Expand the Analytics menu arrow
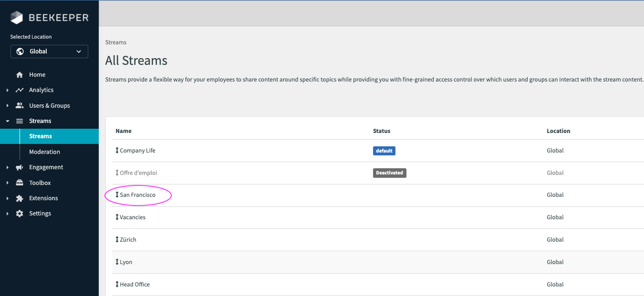 click(8, 90)
